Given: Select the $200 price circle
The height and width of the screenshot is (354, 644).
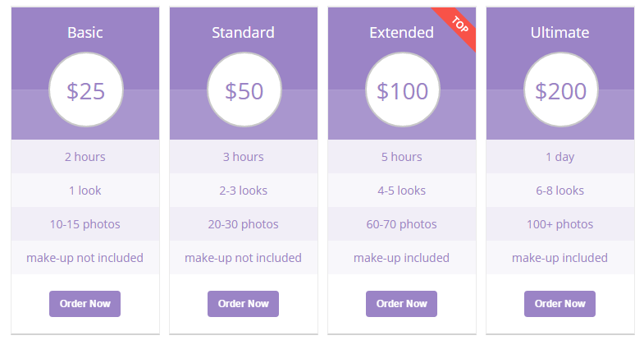Looking at the screenshot, I should pyautogui.click(x=560, y=90).
